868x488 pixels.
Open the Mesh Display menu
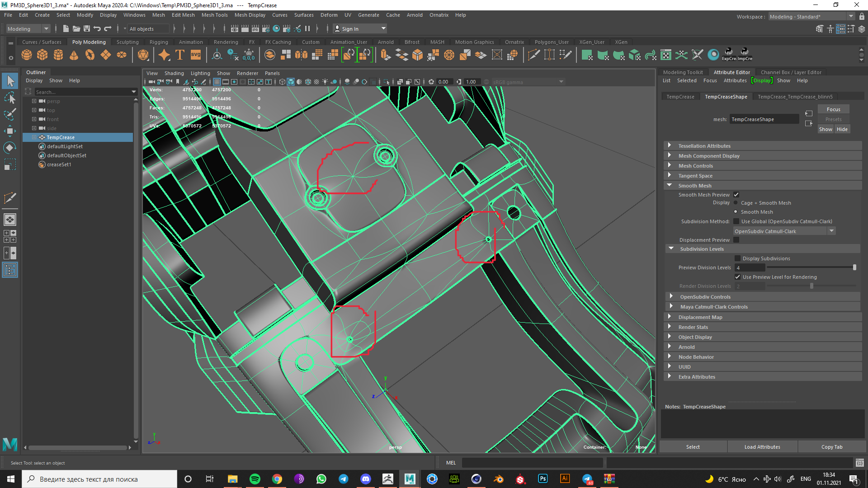pos(250,15)
